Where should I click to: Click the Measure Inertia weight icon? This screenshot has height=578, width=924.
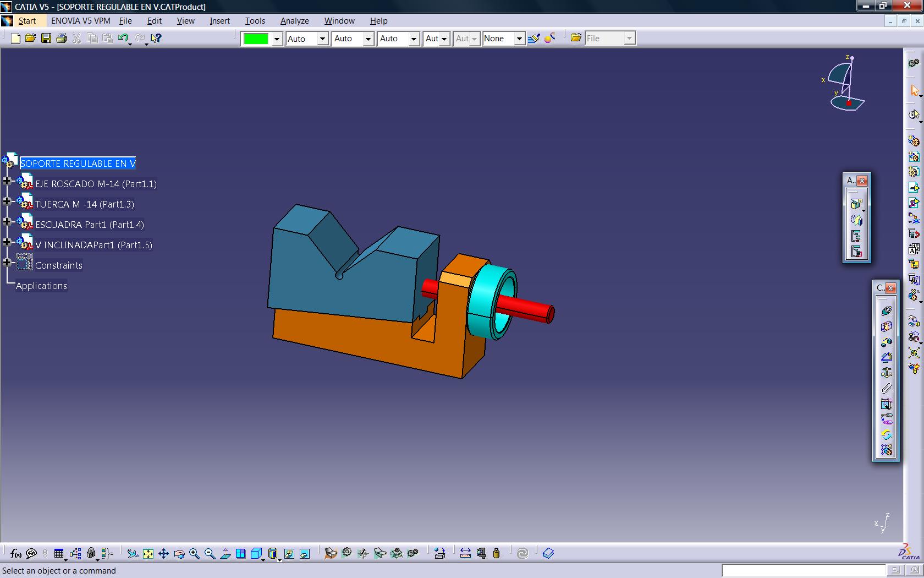click(496, 553)
